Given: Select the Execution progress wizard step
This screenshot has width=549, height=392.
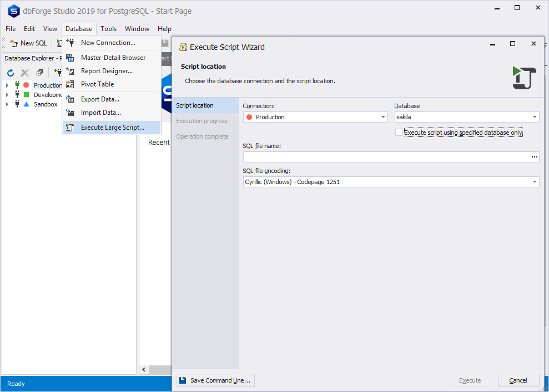Looking at the screenshot, I should click(205, 121).
